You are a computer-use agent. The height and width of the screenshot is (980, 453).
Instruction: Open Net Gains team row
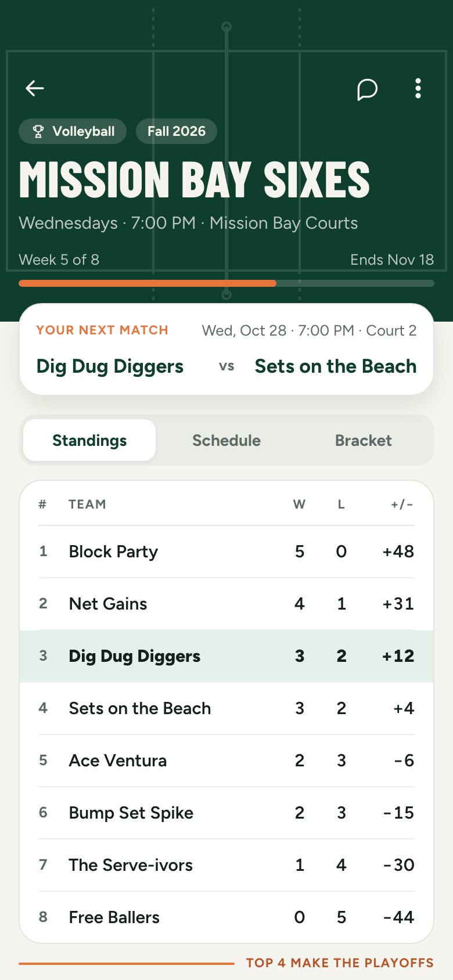pos(227,604)
